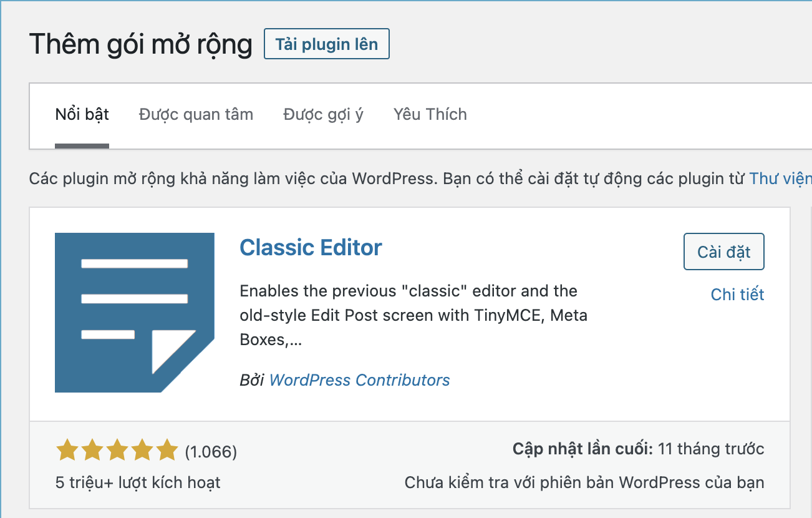
Task: Switch to the Được quan tâm tab
Action: coord(196,115)
